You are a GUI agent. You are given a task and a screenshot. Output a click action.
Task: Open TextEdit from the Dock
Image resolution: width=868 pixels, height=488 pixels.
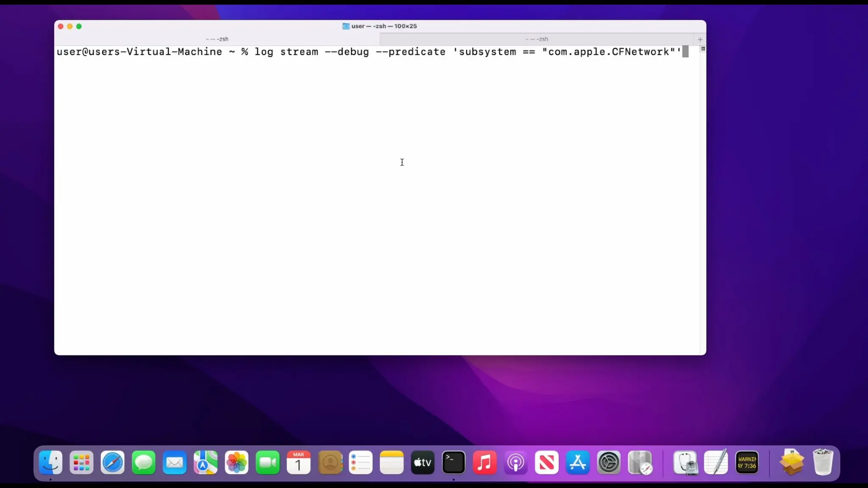[716, 462]
